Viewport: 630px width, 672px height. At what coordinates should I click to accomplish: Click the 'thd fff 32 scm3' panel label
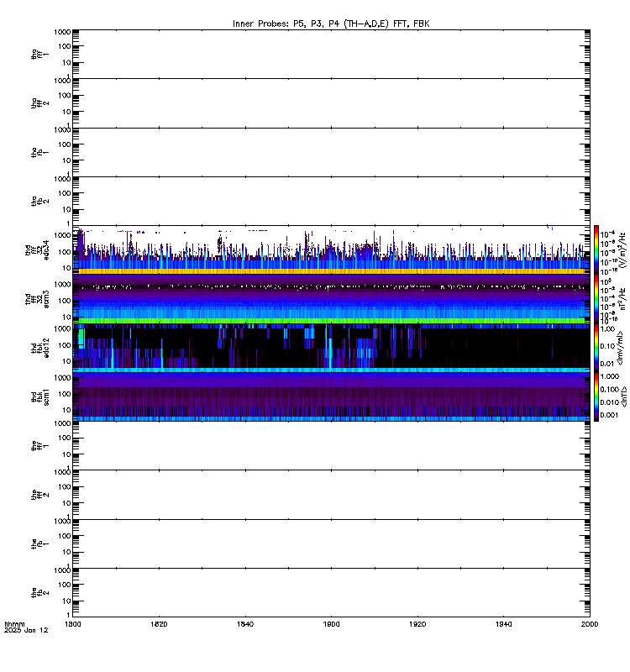[37, 299]
